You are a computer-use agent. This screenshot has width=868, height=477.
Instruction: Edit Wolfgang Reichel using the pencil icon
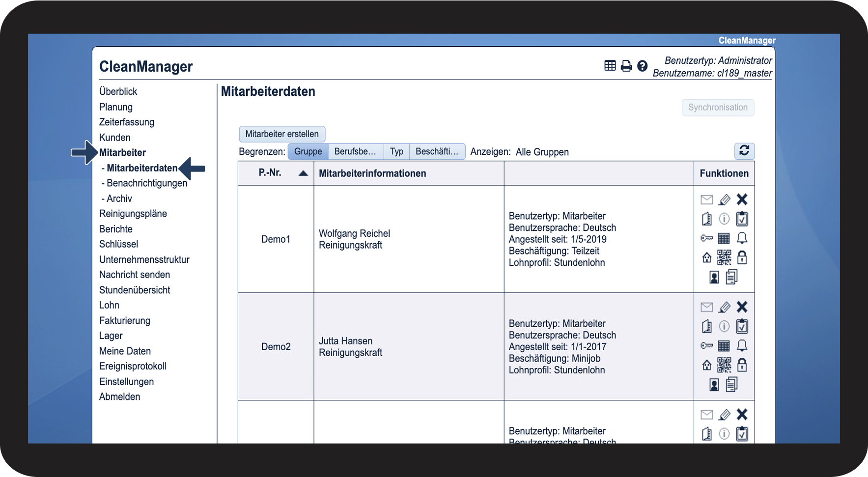(725, 199)
